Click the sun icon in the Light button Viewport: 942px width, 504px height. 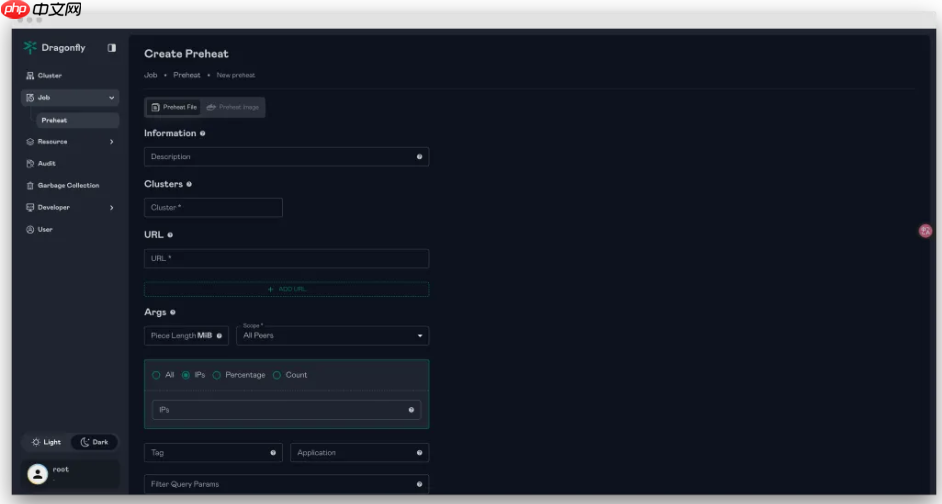click(x=36, y=442)
